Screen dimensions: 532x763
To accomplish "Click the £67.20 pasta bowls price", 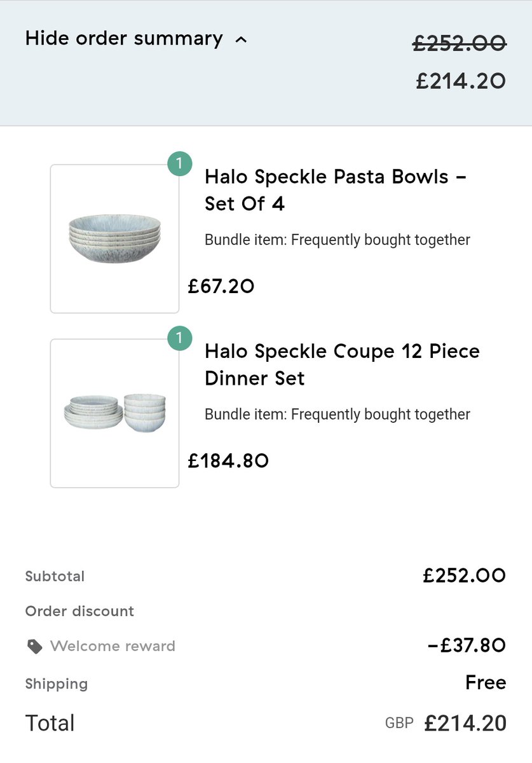I will 221,287.
